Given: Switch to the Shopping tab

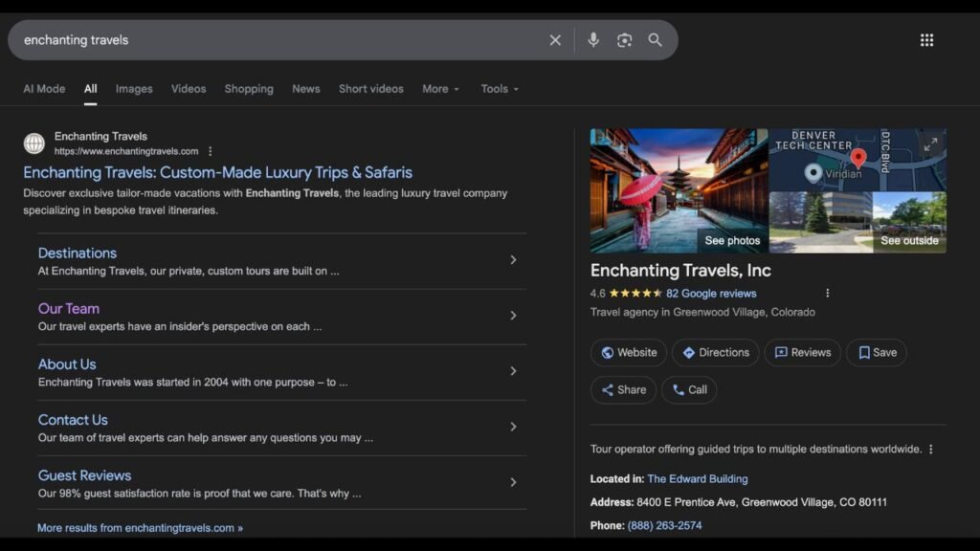Looking at the screenshot, I should (249, 88).
